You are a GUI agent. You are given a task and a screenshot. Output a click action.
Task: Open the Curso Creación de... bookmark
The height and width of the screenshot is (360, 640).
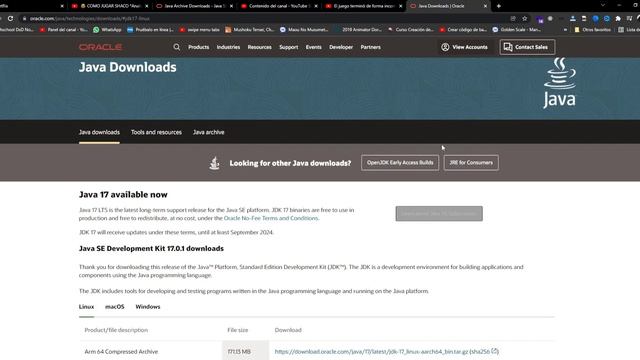tap(411, 29)
